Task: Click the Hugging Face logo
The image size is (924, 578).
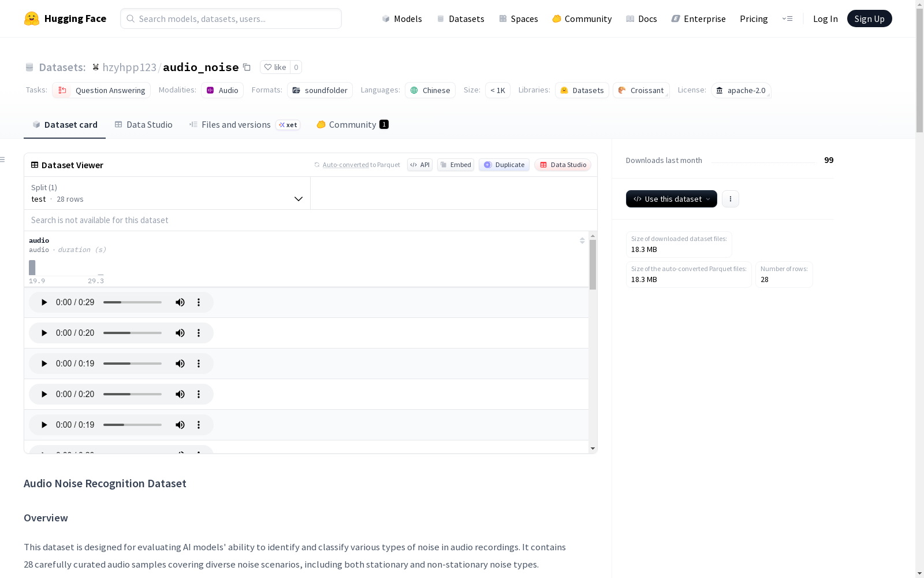Action: pos(65,18)
